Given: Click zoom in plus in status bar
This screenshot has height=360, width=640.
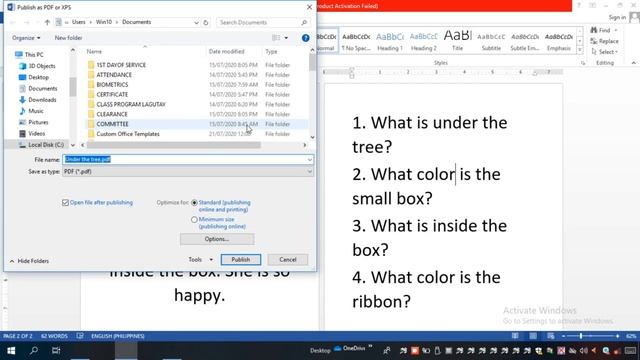Looking at the screenshot, I should click(x=618, y=336).
